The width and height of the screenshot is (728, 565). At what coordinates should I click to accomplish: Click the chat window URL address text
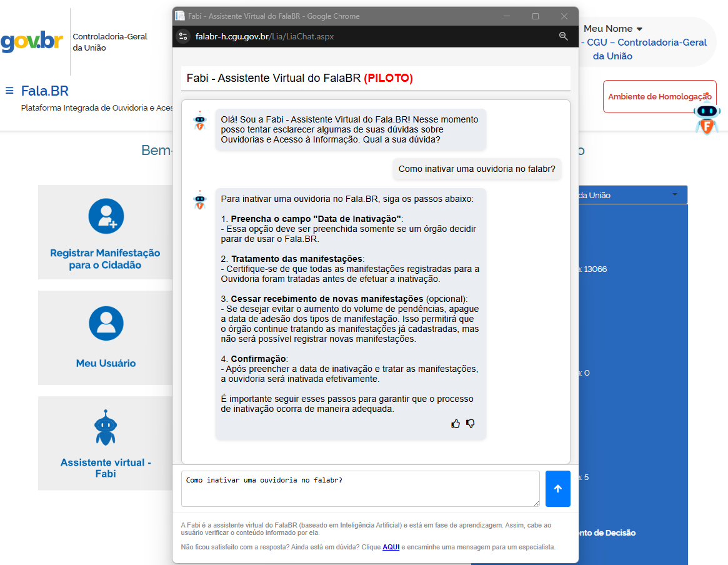(265, 36)
